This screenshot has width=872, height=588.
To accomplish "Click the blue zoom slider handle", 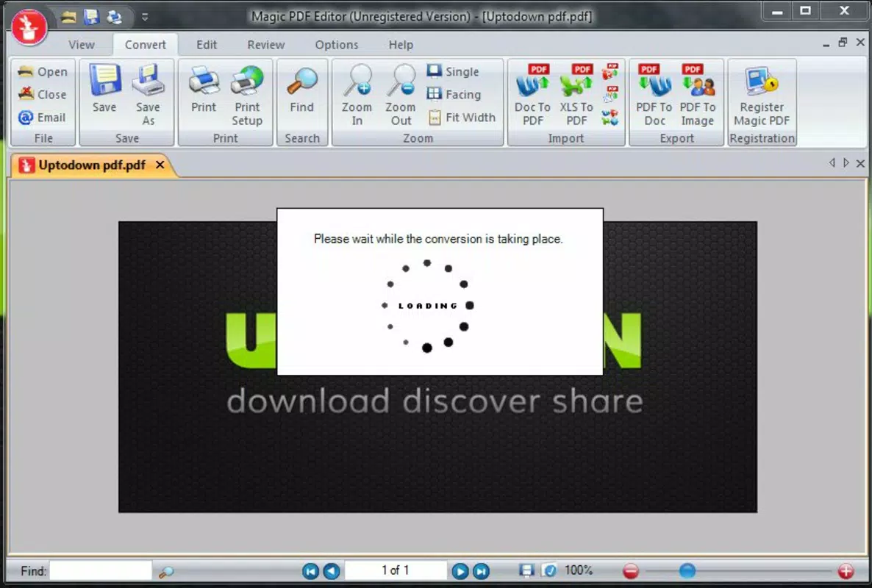I will pos(687,570).
